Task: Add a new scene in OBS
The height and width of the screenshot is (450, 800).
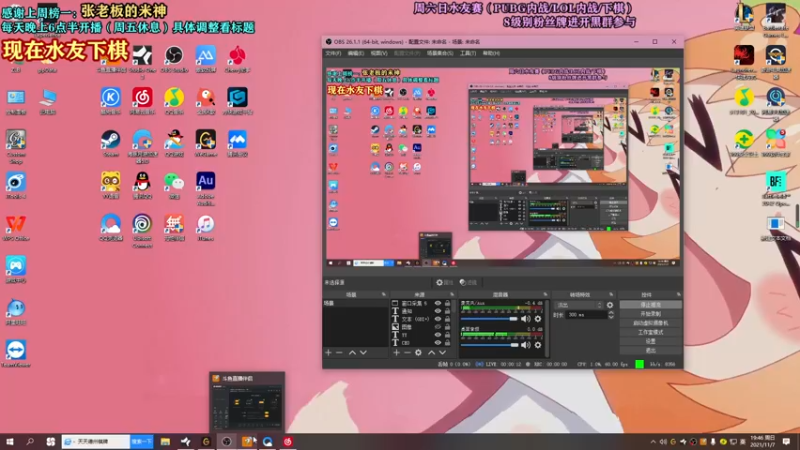Action: coord(328,353)
